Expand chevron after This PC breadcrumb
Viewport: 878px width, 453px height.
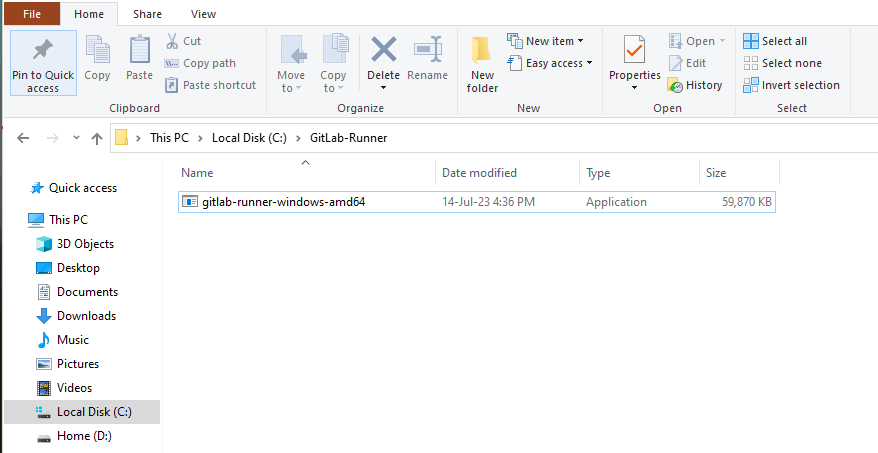pos(200,138)
